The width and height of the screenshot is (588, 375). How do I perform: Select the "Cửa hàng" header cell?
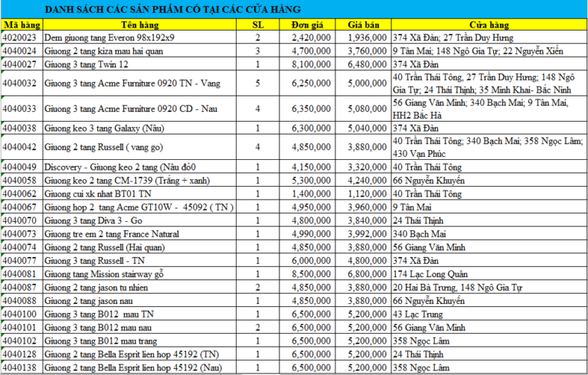click(x=488, y=24)
